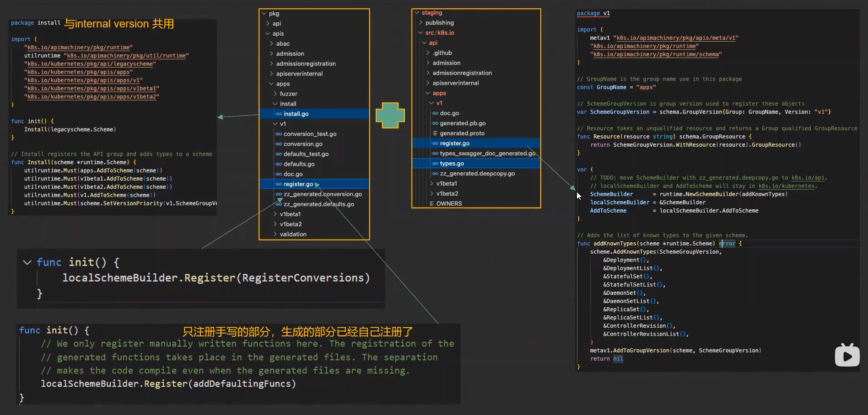Expand the fuzzer folder
868x415 pixels.
click(x=275, y=94)
